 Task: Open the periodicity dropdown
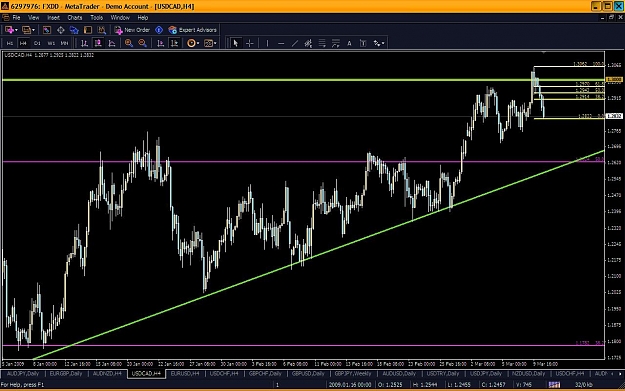point(210,43)
